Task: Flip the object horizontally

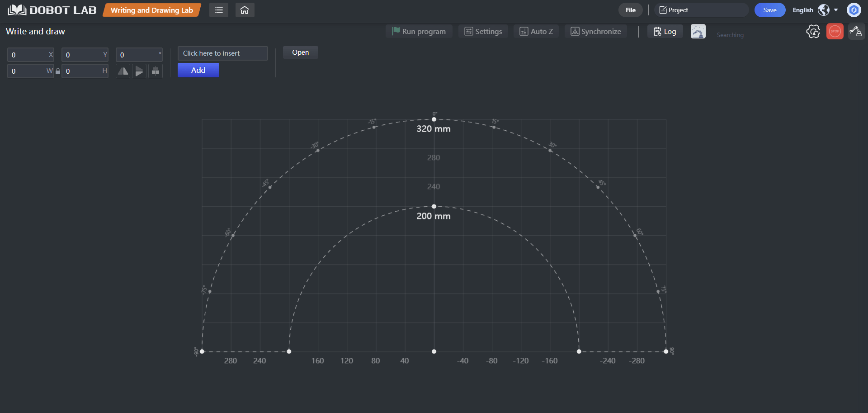Action: [123, 71]
